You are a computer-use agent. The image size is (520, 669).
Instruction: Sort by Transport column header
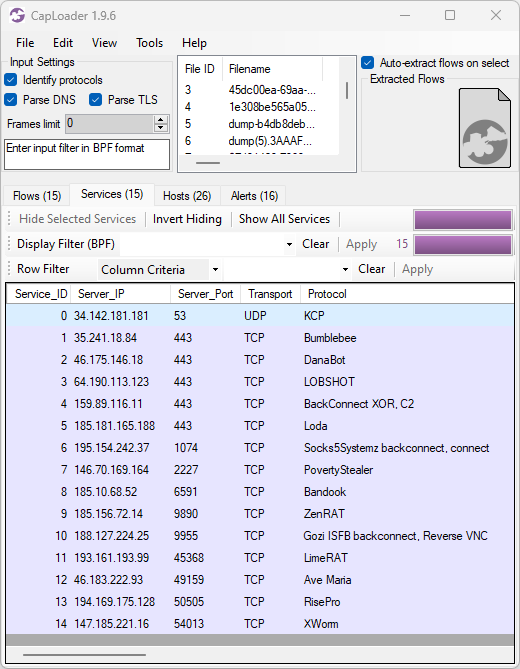coord(270,294)
